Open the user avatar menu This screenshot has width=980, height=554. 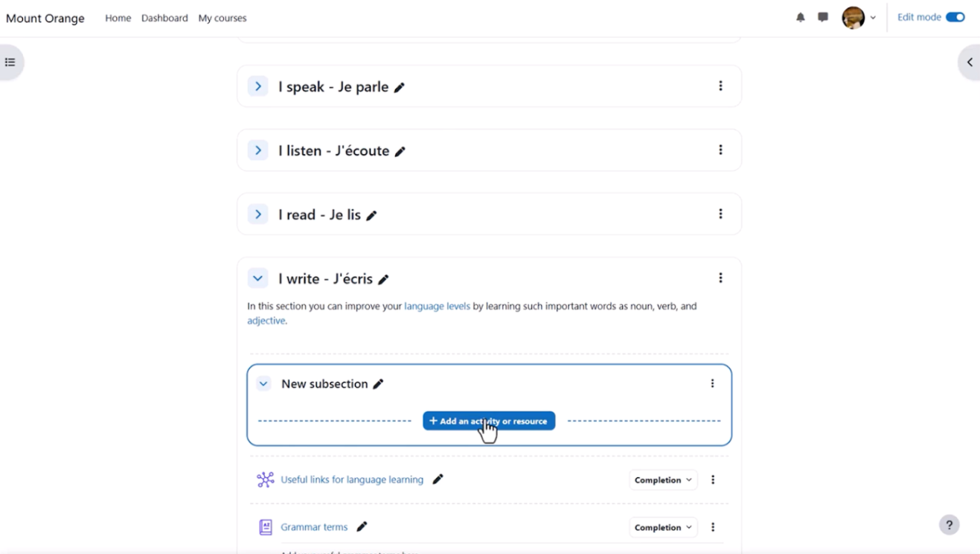tap(859, 17)
